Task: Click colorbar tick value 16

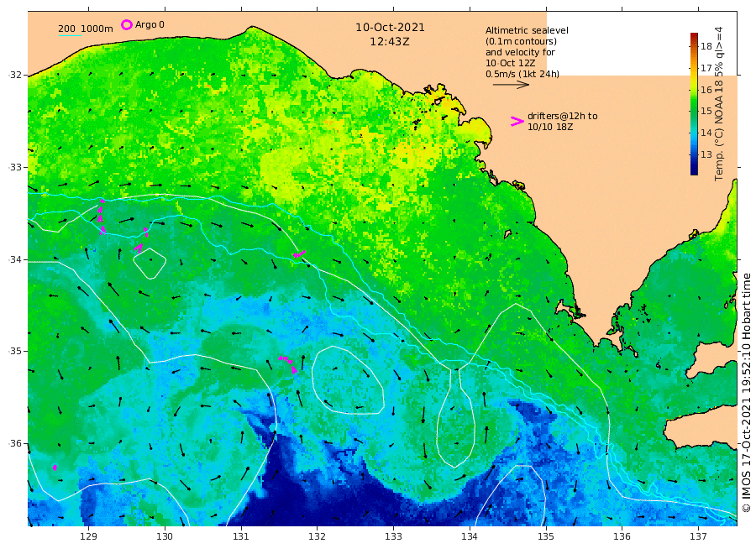Action: [706, 90]
